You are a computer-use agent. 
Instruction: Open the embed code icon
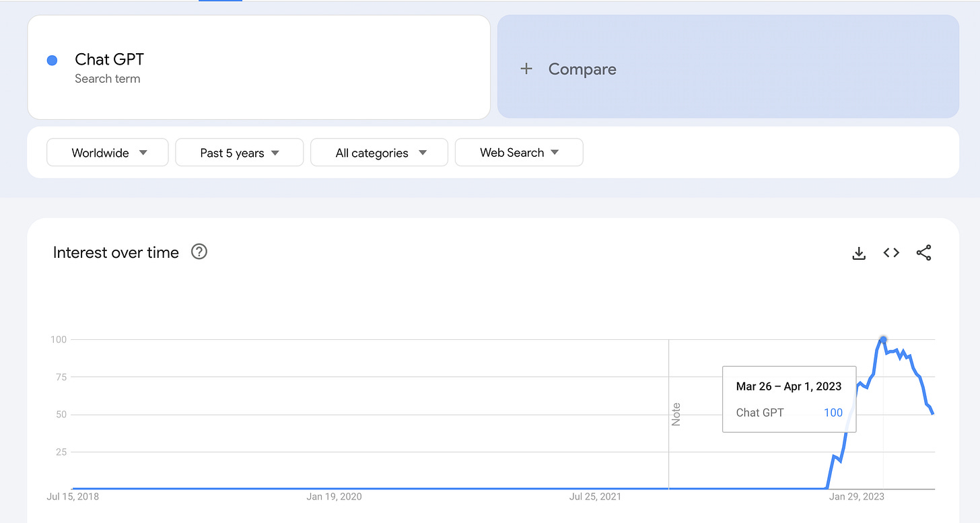(891, 253)
